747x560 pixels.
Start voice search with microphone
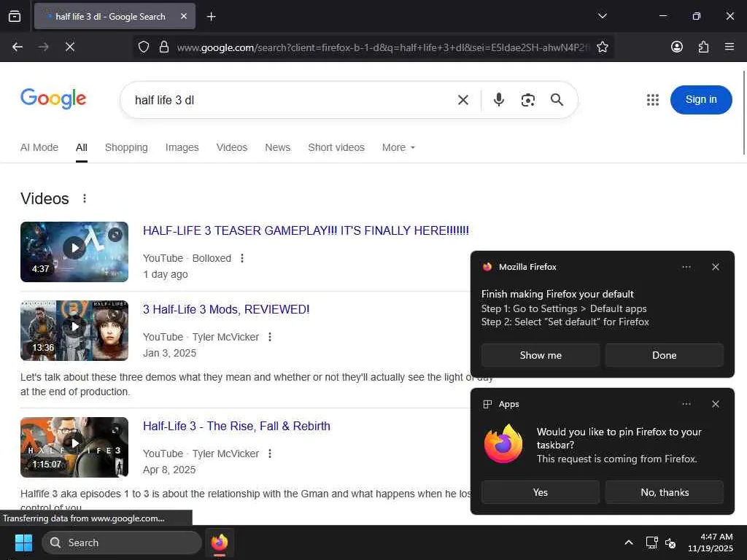click(499, 99)
